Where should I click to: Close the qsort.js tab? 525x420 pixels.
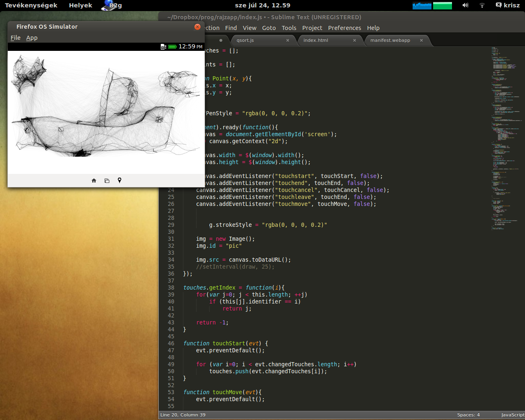(288, 40)
